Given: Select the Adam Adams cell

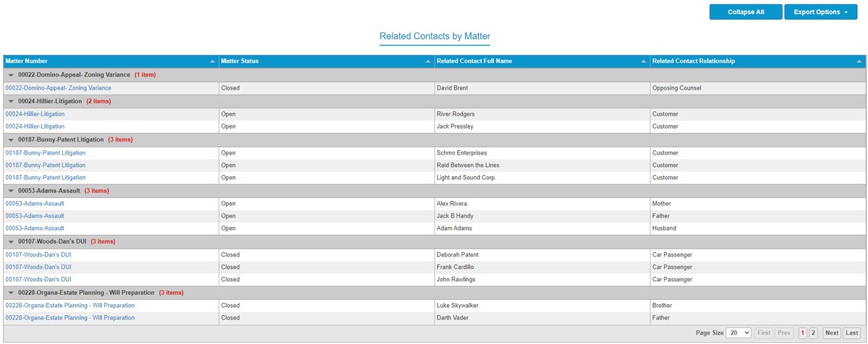Looking at the screenshot, I should pos(542,228).
